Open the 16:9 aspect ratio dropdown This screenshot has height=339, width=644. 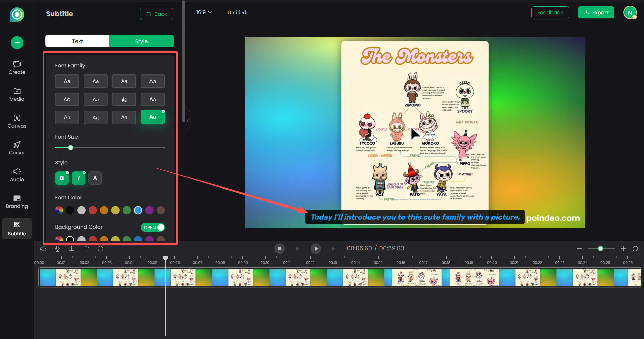[204, 12]
